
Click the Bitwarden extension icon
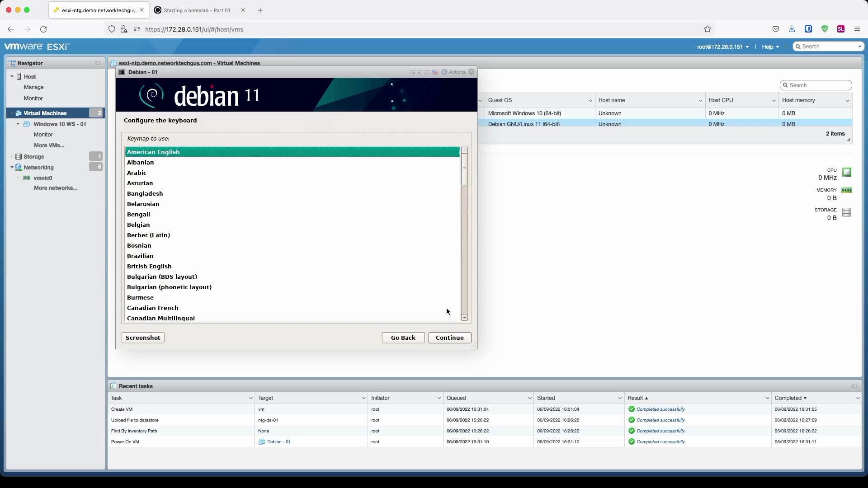tap(808, 29)
